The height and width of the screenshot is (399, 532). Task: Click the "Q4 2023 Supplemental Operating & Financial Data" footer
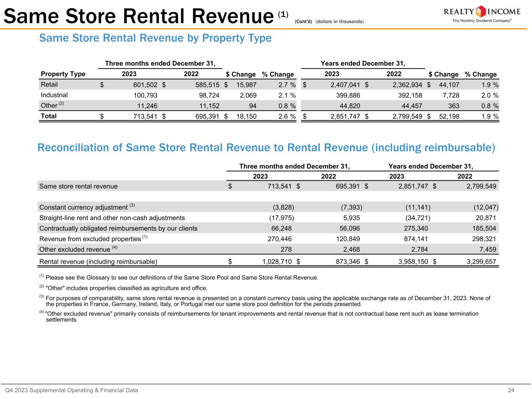(x=71, y=390)
